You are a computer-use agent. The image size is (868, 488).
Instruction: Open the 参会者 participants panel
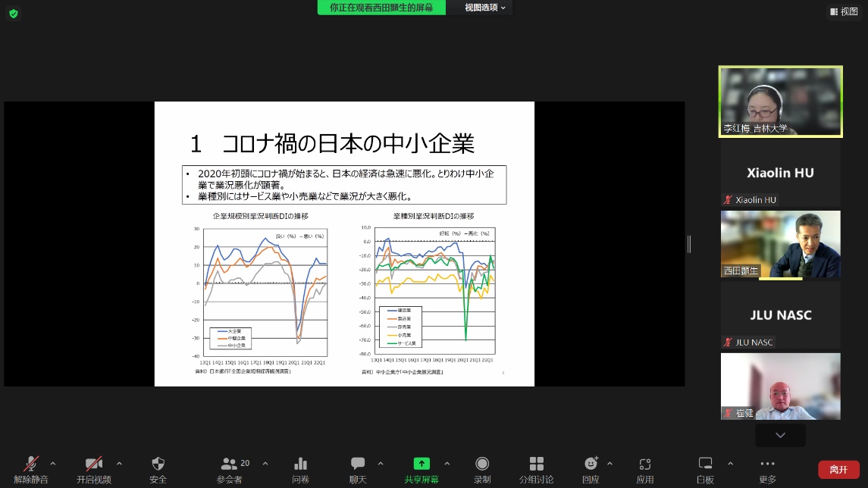point(229,469)
